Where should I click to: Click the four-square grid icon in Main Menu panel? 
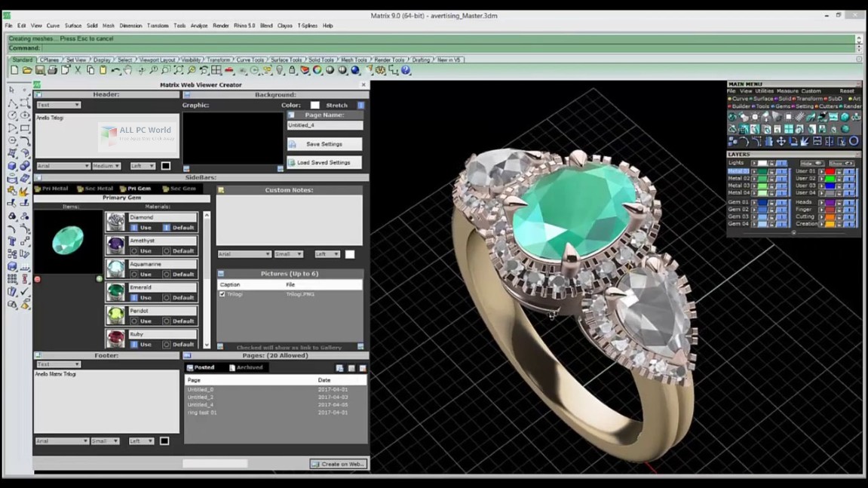788,129
